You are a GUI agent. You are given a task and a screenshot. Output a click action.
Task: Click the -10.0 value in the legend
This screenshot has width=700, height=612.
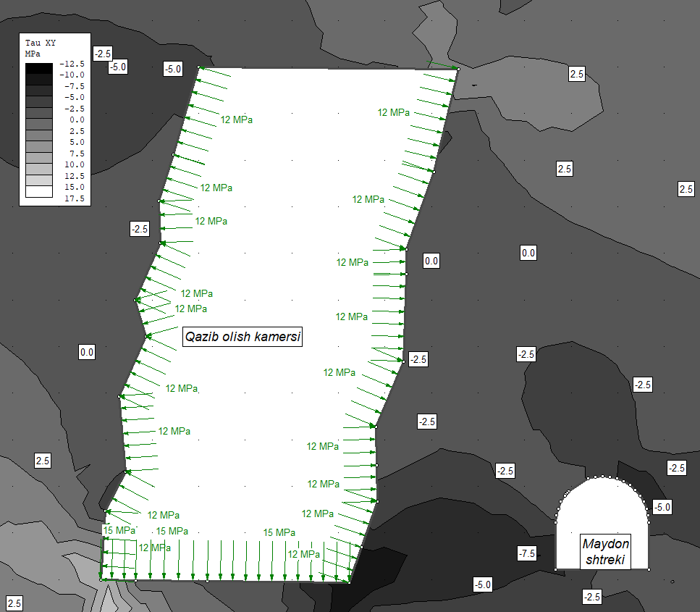(x=72, y=75)
